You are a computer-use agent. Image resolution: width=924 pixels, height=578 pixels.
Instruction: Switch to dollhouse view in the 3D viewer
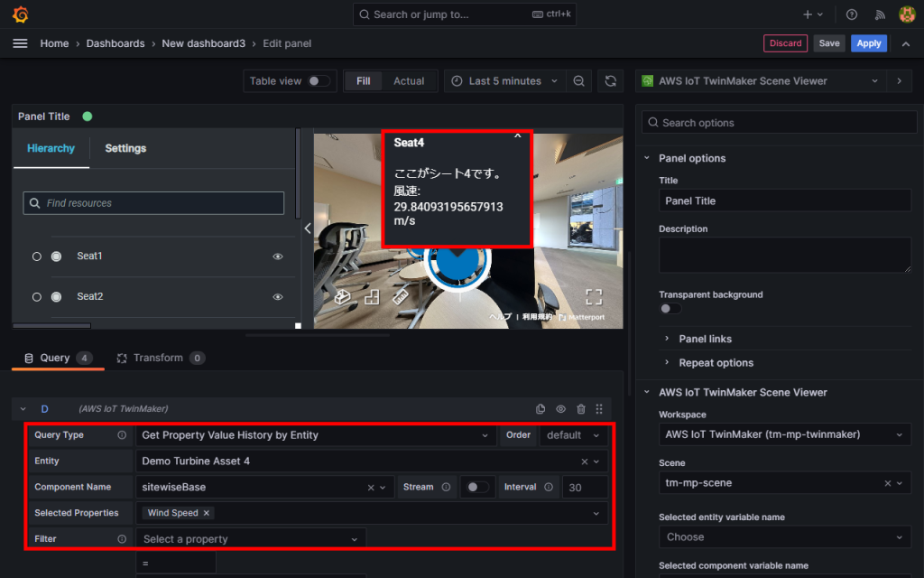(x=342, y=296)
